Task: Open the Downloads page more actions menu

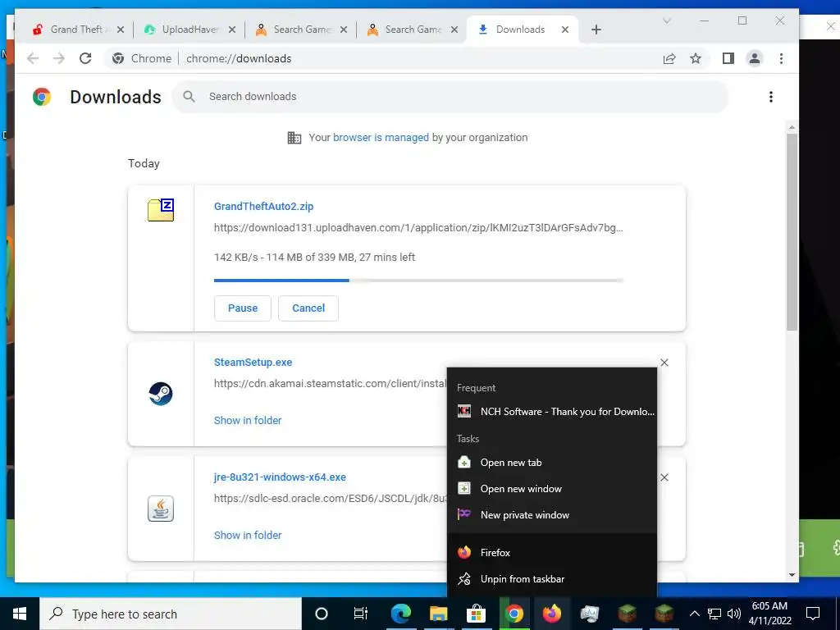Action: (x=770, y=97)
